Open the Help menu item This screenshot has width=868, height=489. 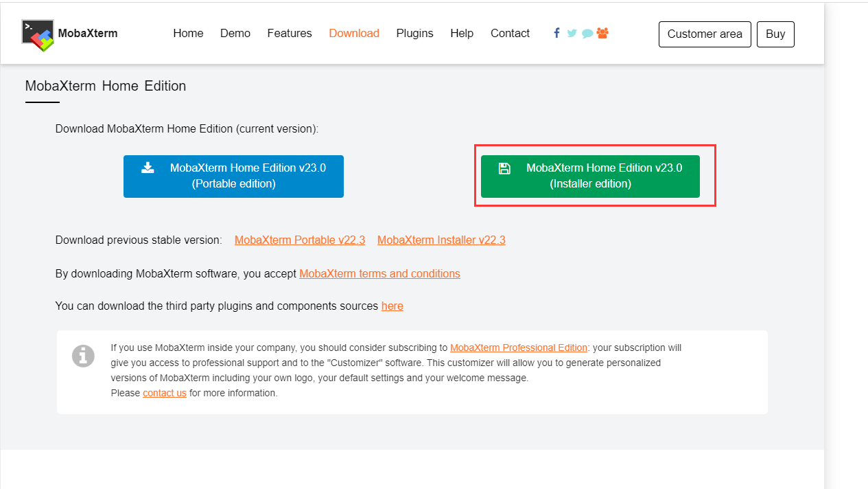click(x=462, y=33)
